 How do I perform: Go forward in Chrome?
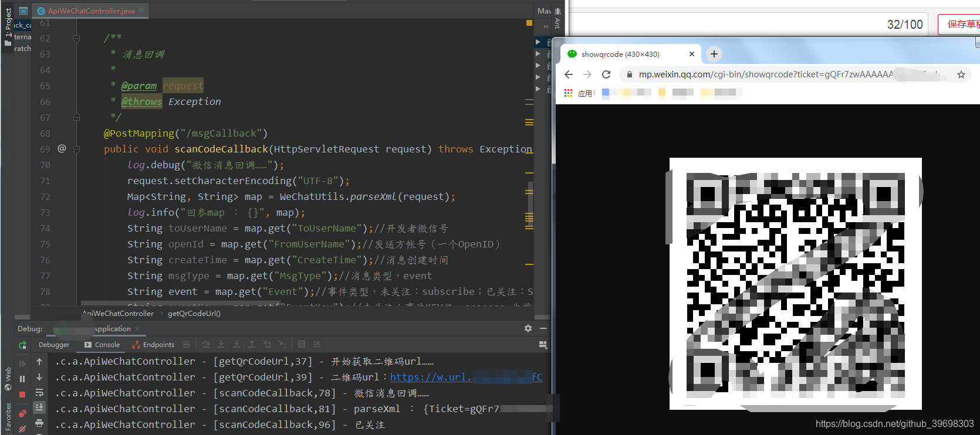[587, 74]
